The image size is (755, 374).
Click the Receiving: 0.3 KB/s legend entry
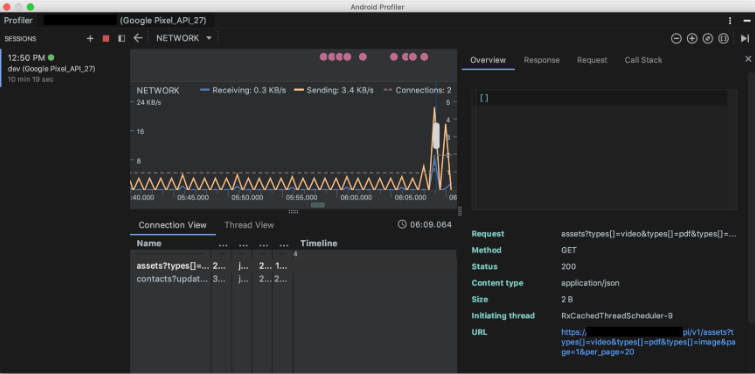(243, 90)
